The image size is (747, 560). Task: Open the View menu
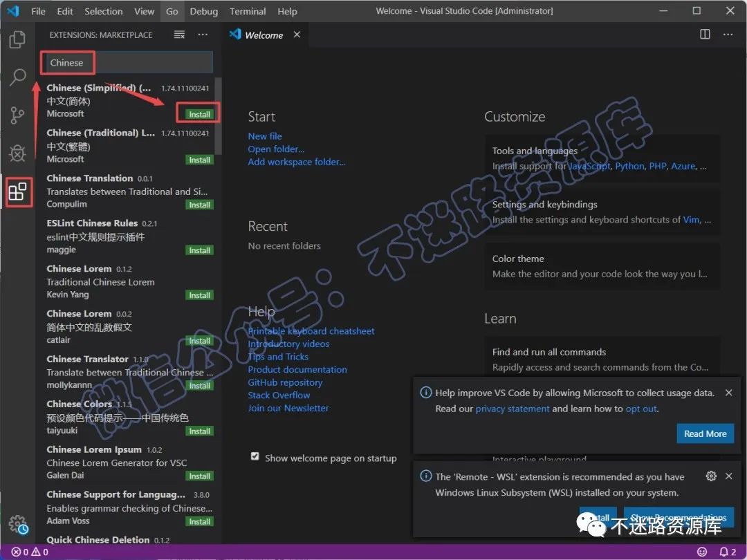pyautogui.click(x=145, y=11)
